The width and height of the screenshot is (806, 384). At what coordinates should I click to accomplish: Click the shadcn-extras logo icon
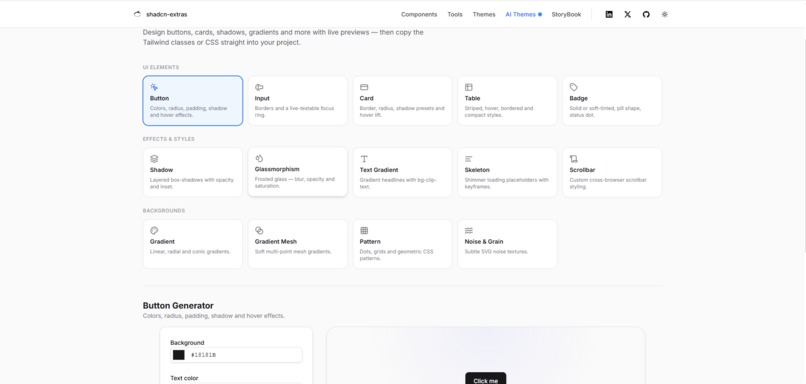pos(137,14)
